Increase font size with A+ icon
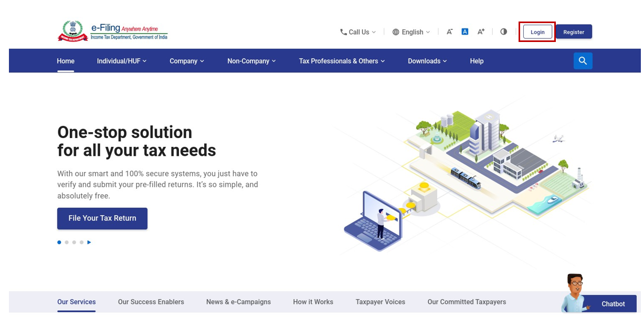Screen dimensions: 644x328 (x=481, y=32)
